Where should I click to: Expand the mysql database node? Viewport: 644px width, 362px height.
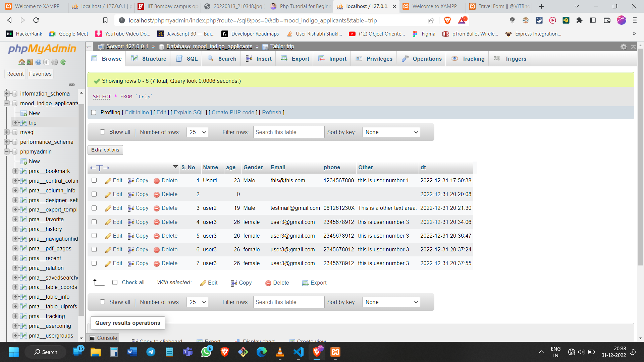pyautogui.click(x=6, y=132)
